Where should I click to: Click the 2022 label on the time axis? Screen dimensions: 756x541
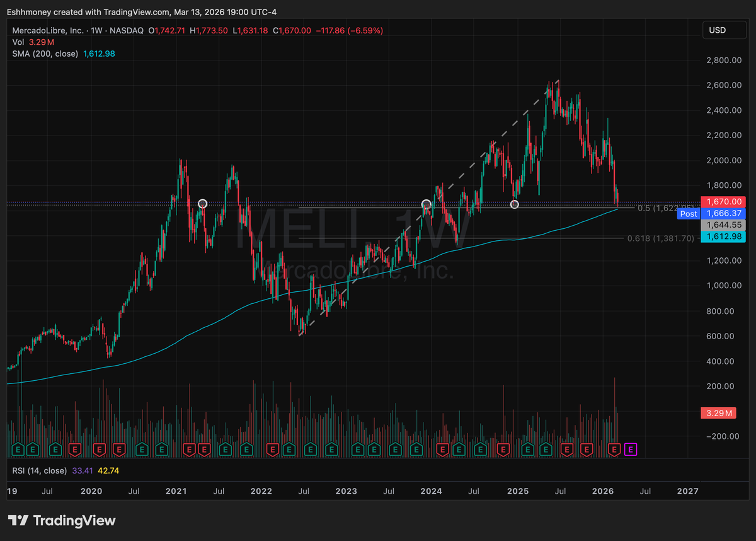pos(261,491)
